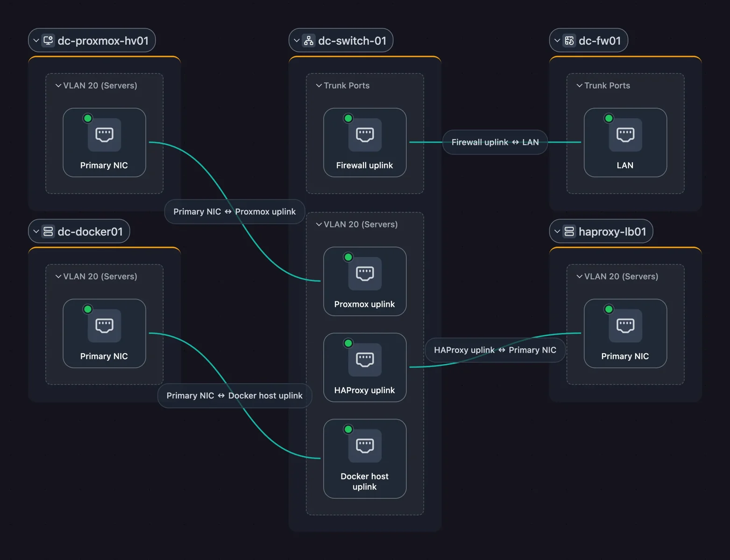Screen dimensions: 730x560
Task: Click the dc-proxmox-hv01 device name
Action: tap(103, 41)
